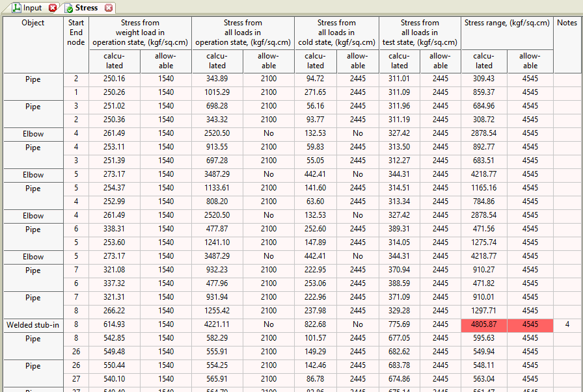Click the value 677.05 cell

click(x=400, y=338)
